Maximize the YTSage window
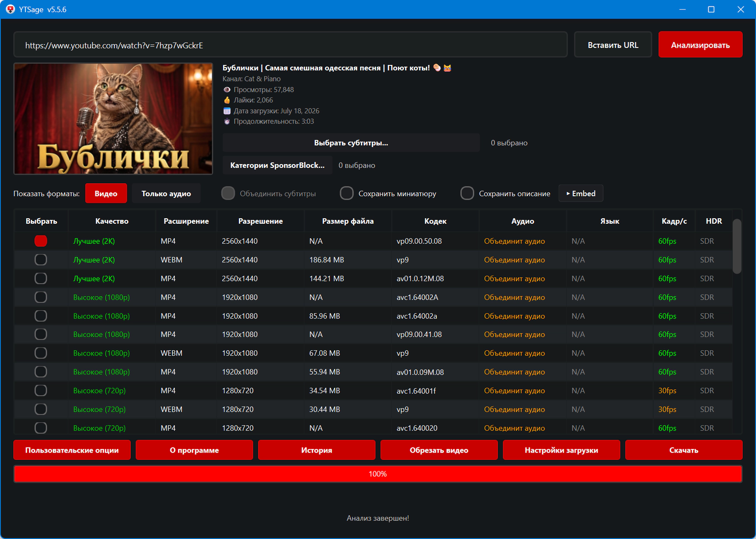 pyautogui.click(x=711, y=9)
